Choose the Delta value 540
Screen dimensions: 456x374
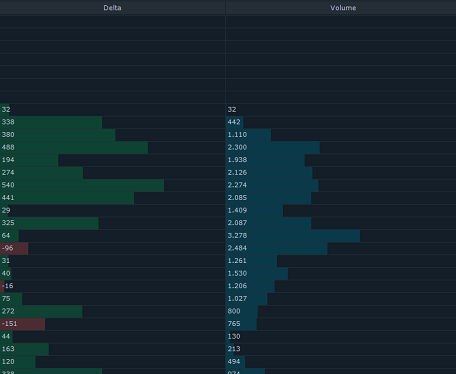click(x=8, y=185)
